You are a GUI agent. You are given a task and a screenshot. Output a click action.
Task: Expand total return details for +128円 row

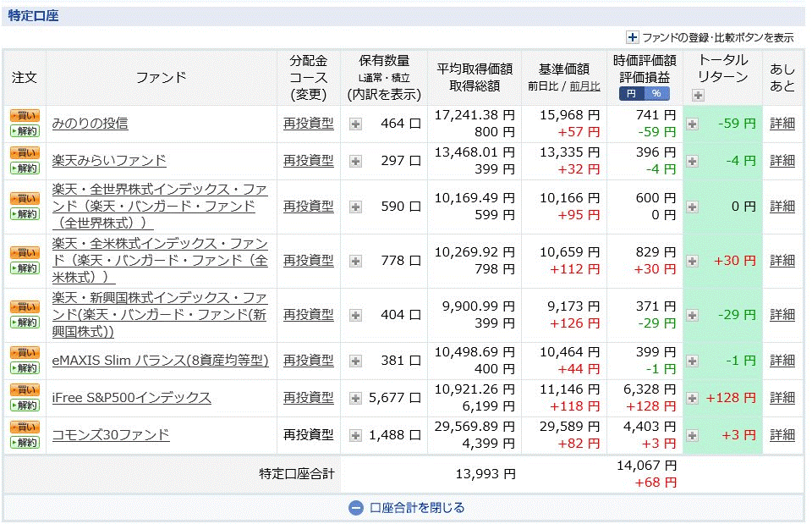point(693,398)
